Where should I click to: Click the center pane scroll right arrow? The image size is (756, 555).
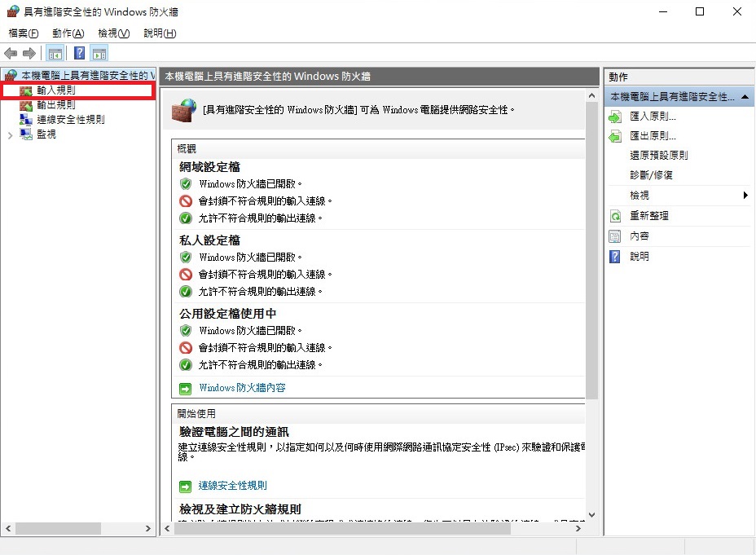click(x=578, y=528)
